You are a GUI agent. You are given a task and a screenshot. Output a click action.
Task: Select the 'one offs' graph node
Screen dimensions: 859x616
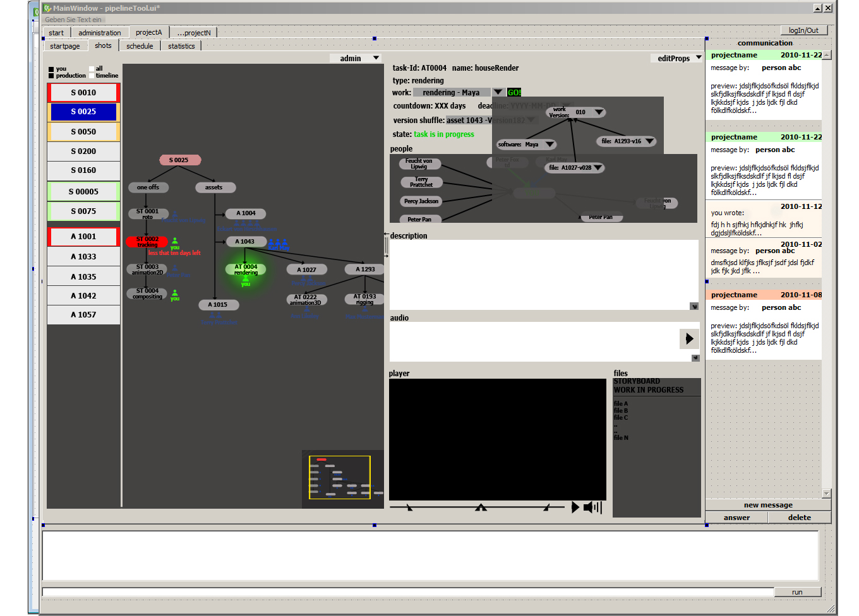pos(148,187)
